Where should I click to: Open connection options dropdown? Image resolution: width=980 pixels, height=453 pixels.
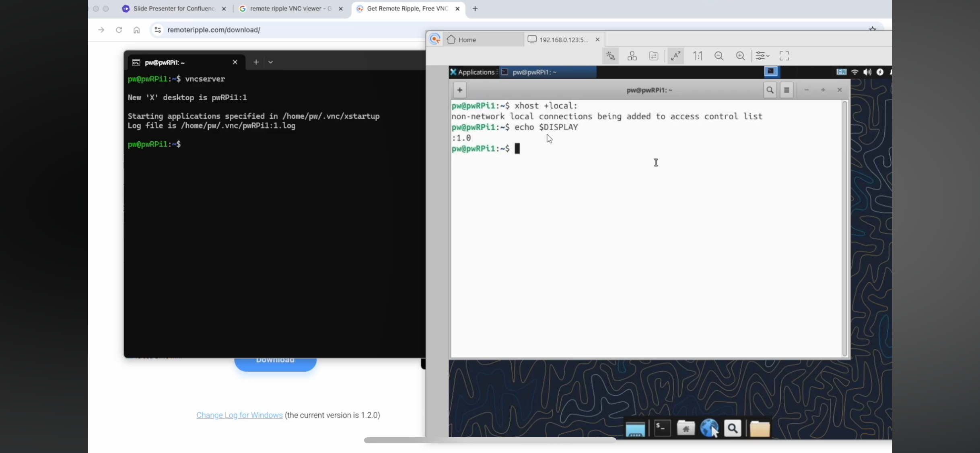[x=762, y=56]
